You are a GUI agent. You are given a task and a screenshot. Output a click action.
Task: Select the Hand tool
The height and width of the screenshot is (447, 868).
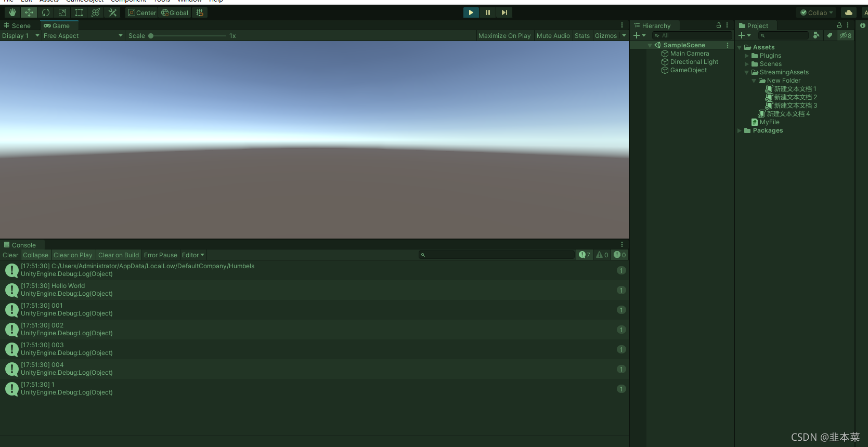12,12
